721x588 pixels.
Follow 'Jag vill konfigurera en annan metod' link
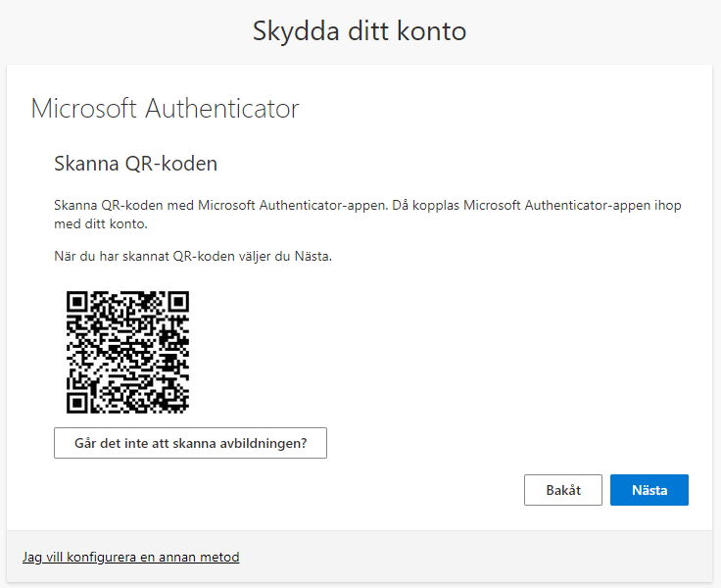click(x=130, y=557)
